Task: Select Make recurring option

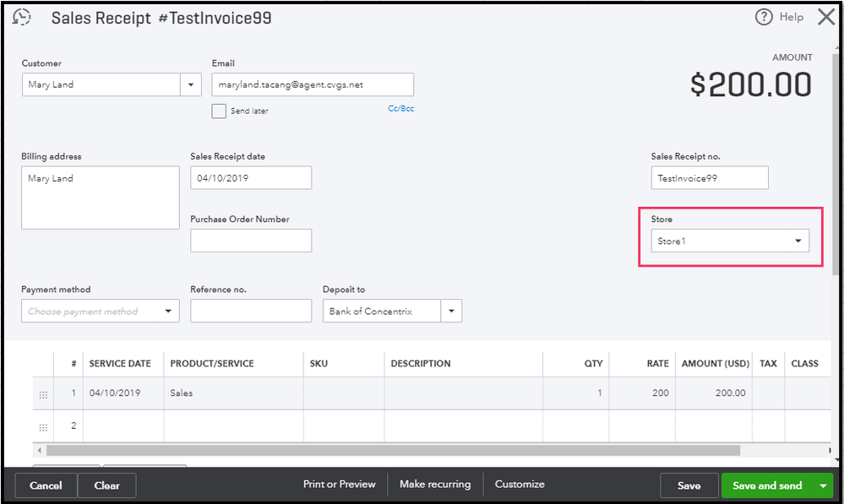Action: click(x=434, y=485)
